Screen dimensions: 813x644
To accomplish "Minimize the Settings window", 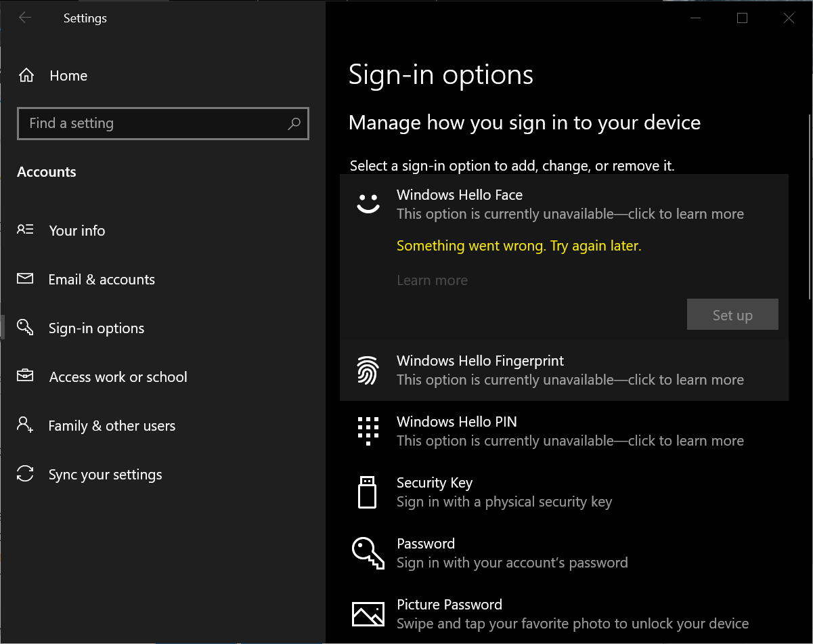I will pos(696,18).
